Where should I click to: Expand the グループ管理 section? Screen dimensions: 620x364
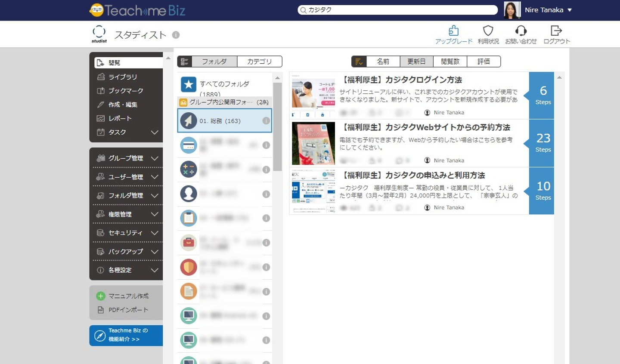click(x=155, y=158)
